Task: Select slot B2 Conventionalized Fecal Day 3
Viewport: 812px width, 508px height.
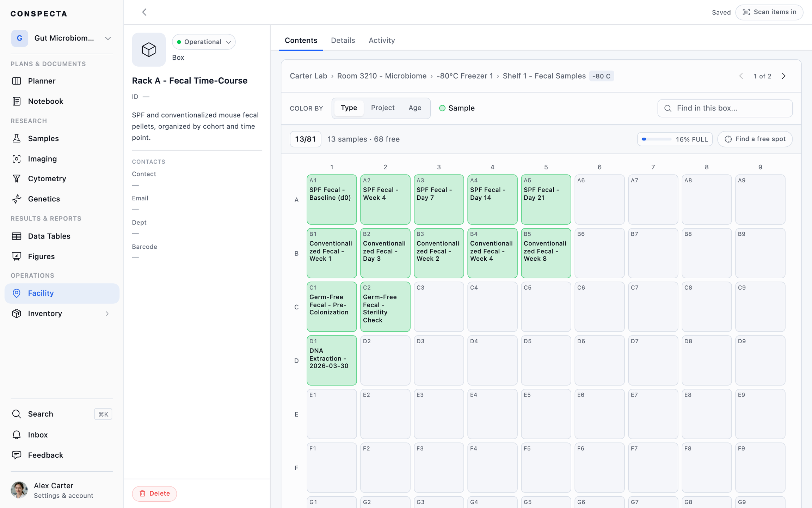Action: (x=385, y=253)
